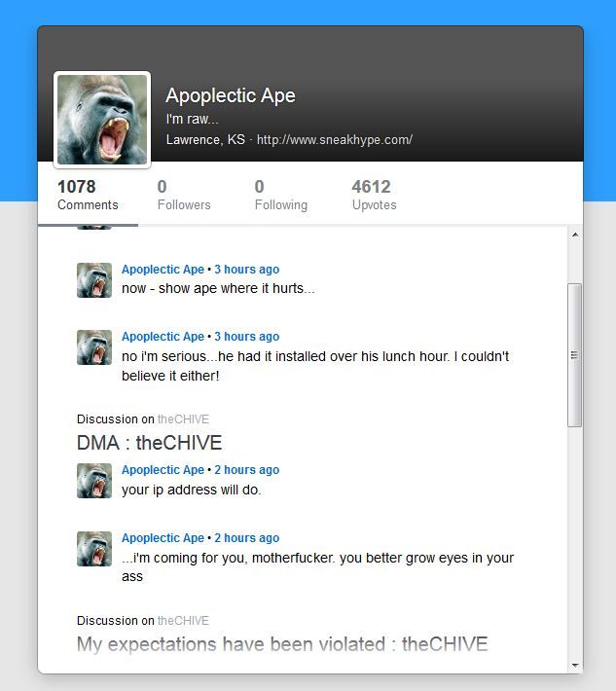This screenshot has width=616, height=691.
Task: Click avatar beside 'your ip address will do' comment
Action: [94, 481]
